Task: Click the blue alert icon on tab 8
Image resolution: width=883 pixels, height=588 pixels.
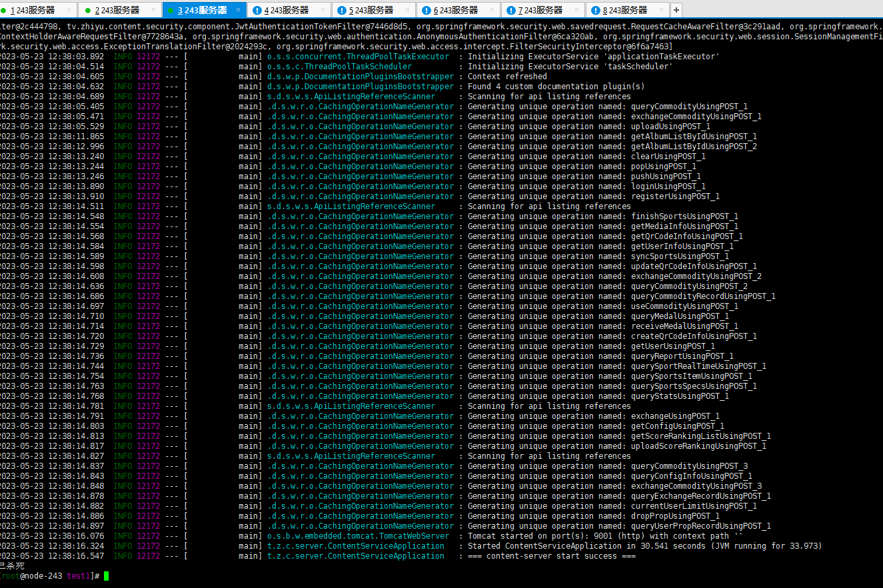Action: pyautogui.click(x=596, y=11)
